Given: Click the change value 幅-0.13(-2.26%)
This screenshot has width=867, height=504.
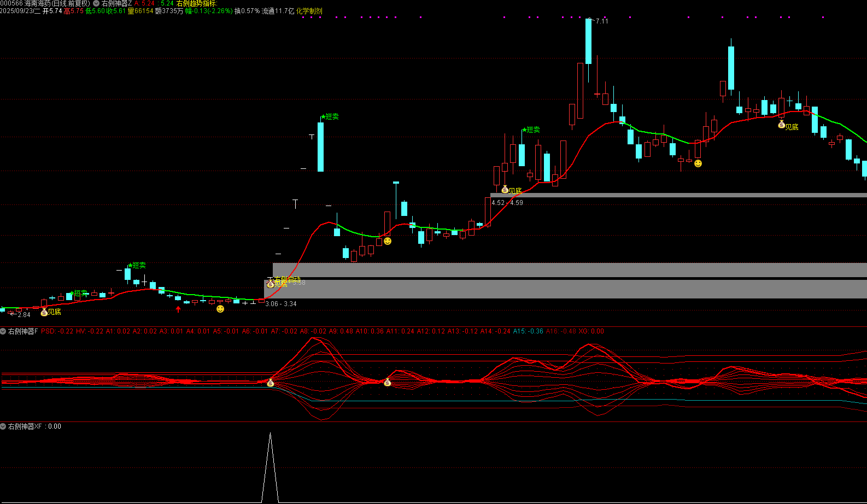Looking at the screenshot, I should pyautogui.click(x=209, y=11).
